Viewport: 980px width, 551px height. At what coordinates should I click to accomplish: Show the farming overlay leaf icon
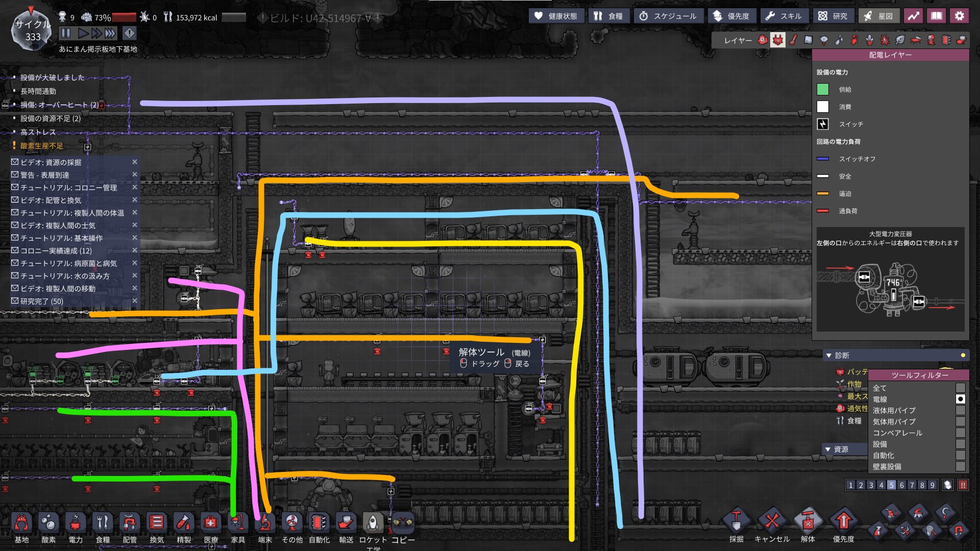pyautogui.click(x=900, y=40)
